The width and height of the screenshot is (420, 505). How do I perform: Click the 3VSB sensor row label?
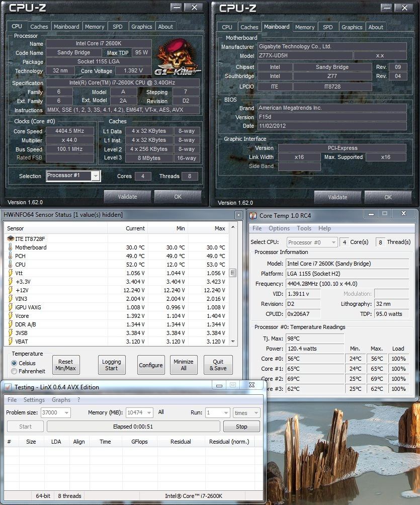(x=21, y=333)
